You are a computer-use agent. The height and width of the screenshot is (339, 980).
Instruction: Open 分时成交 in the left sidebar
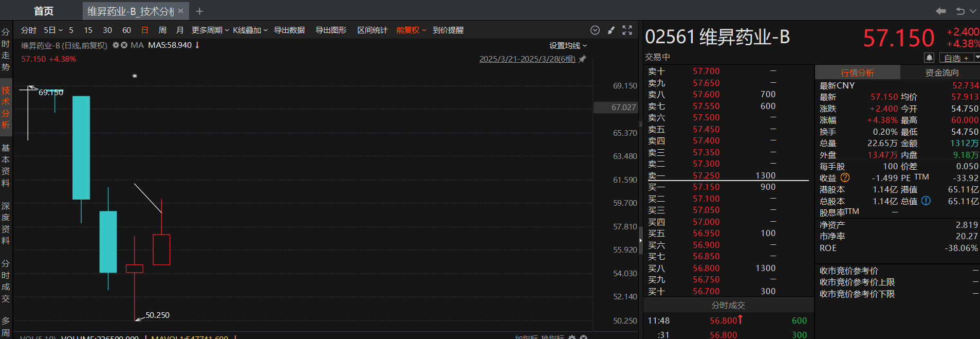click(x=6, y=281)
